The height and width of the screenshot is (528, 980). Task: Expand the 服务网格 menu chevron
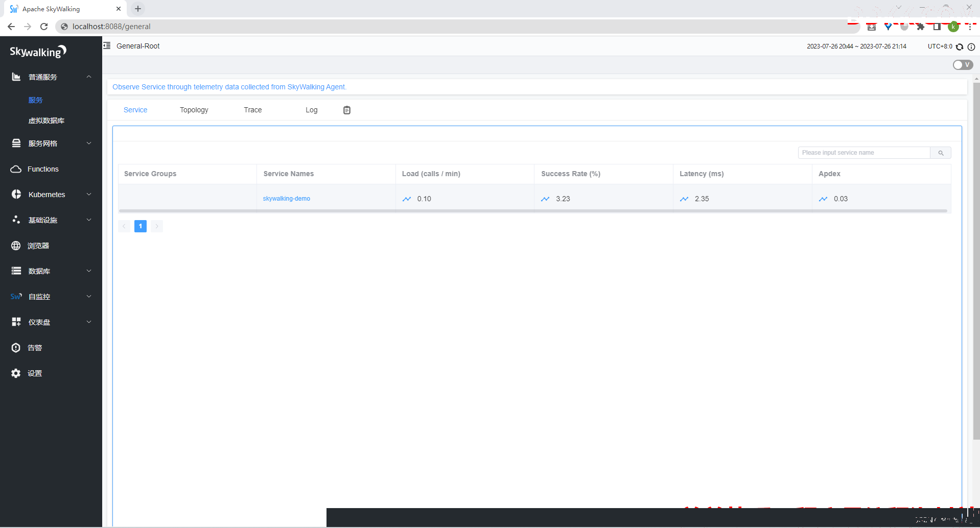(x=89, y=143)
